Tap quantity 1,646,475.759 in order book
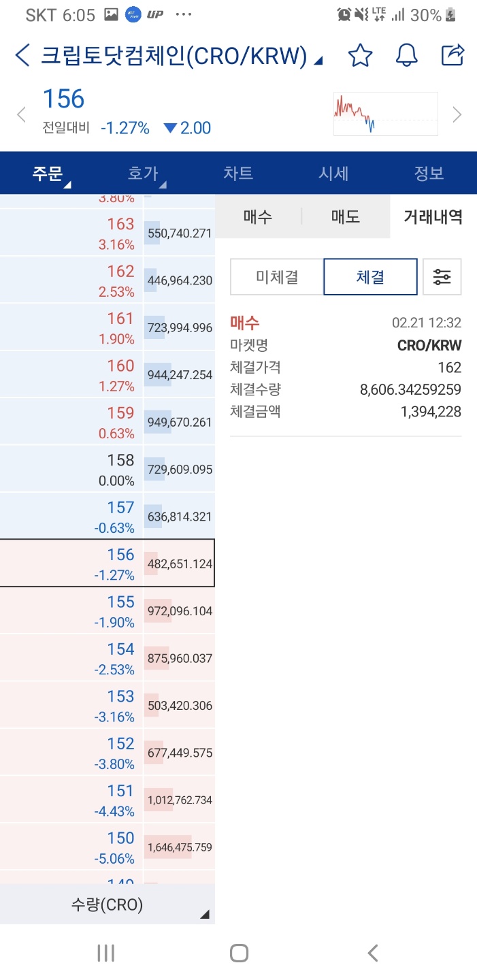Screen dimensions: 477x980 (180, 848)
